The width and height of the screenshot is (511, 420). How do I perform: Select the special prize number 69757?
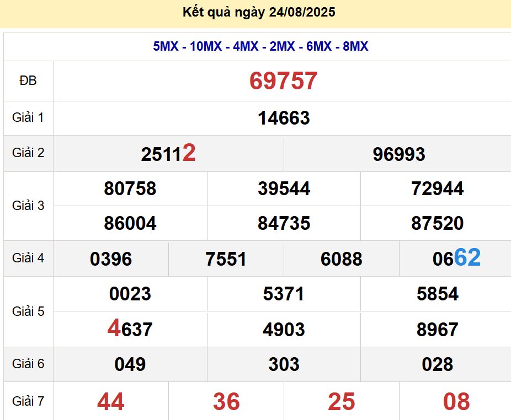point(283,80)
